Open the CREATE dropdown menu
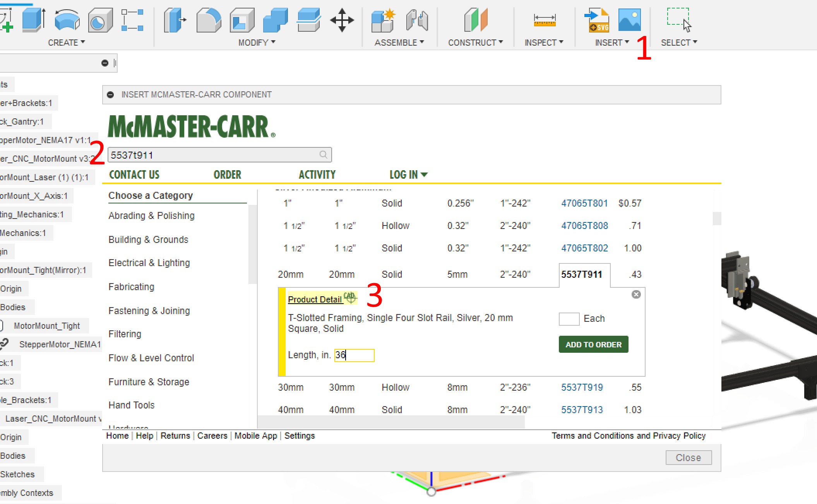 click(x=66, y=43)
